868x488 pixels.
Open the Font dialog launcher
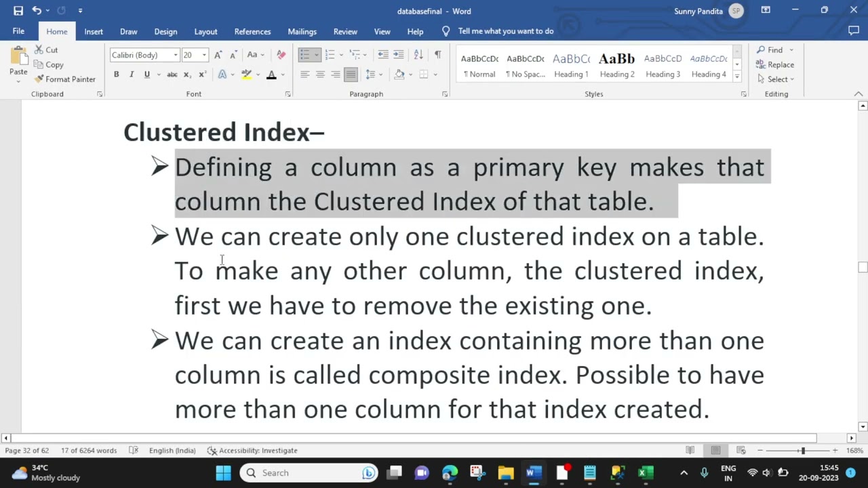(x=288, y=94)
